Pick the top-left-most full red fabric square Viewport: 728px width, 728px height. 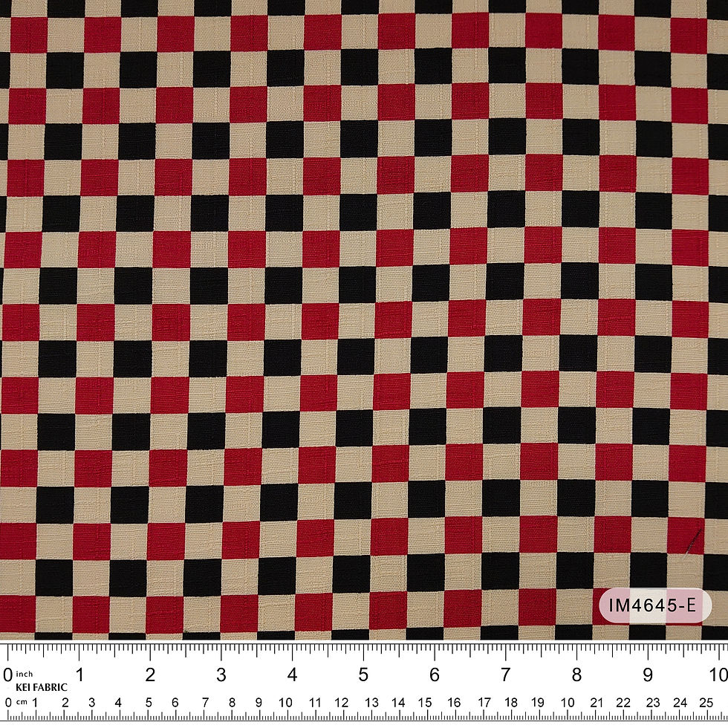tap(29, 33)
